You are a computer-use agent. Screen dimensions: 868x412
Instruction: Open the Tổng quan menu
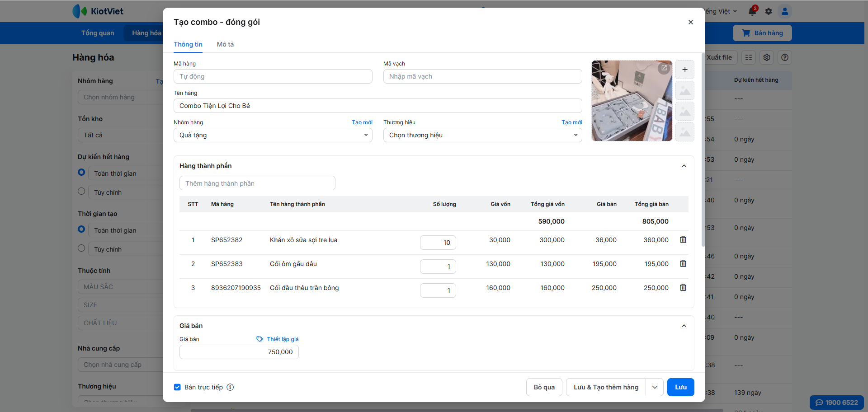click(x=98, y=33)
